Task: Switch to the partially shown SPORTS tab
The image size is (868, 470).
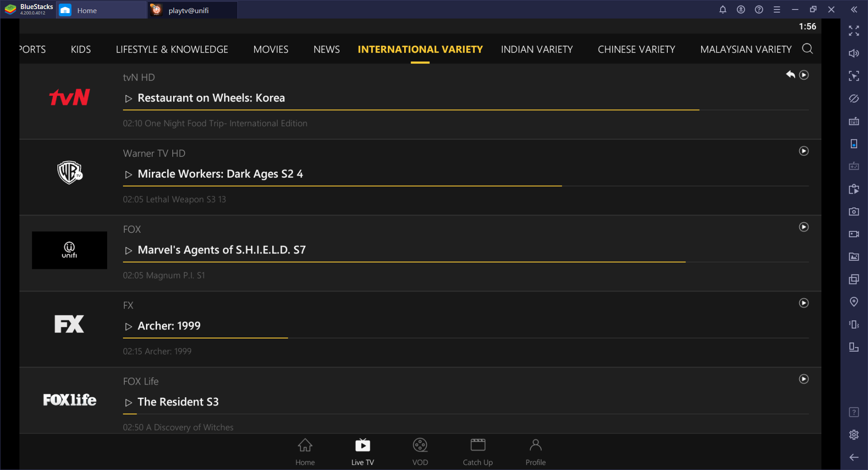Action: coord(33,49)
